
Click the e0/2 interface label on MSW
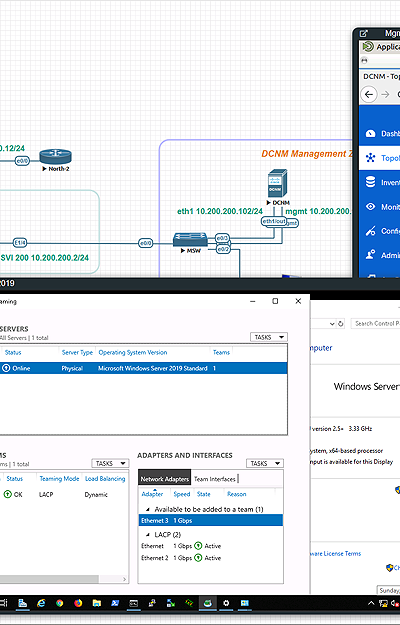pyautogui.click(x=223, y=249)
